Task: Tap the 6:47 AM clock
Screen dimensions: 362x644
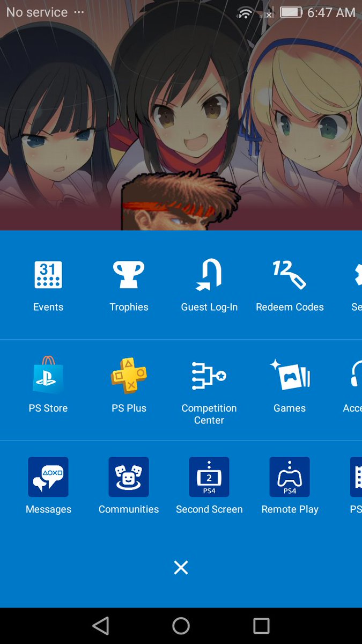Action: click(331, 12)
